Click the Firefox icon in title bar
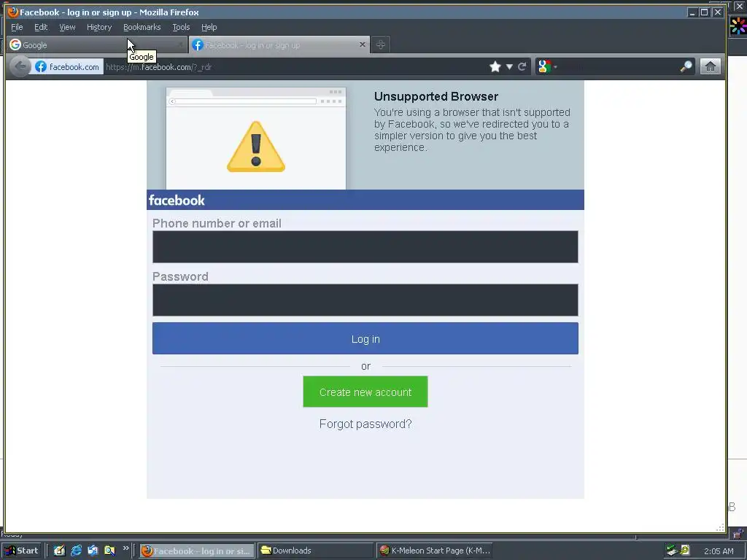Viewport: 747px width, 560px height. 13,12
